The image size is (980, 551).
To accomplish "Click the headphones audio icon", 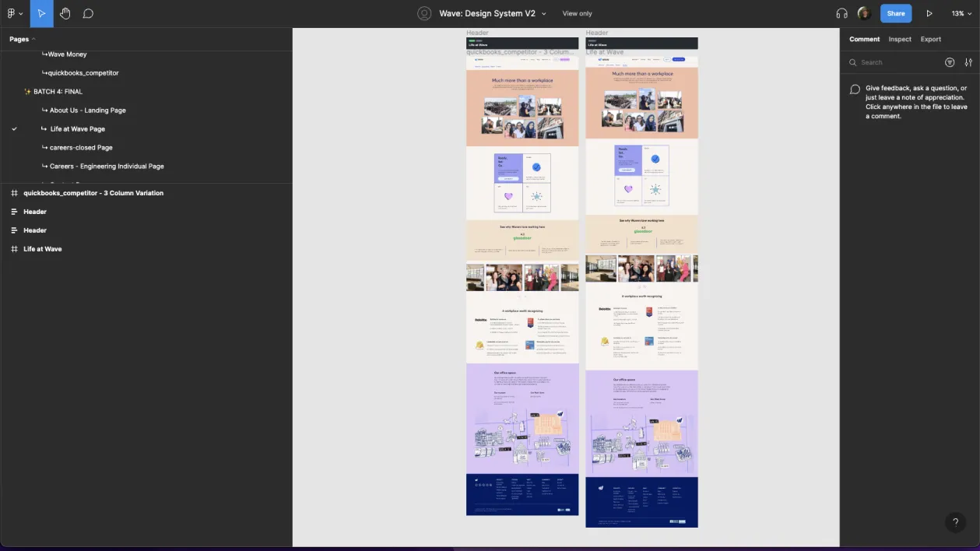I will click(x=841, y=13).
